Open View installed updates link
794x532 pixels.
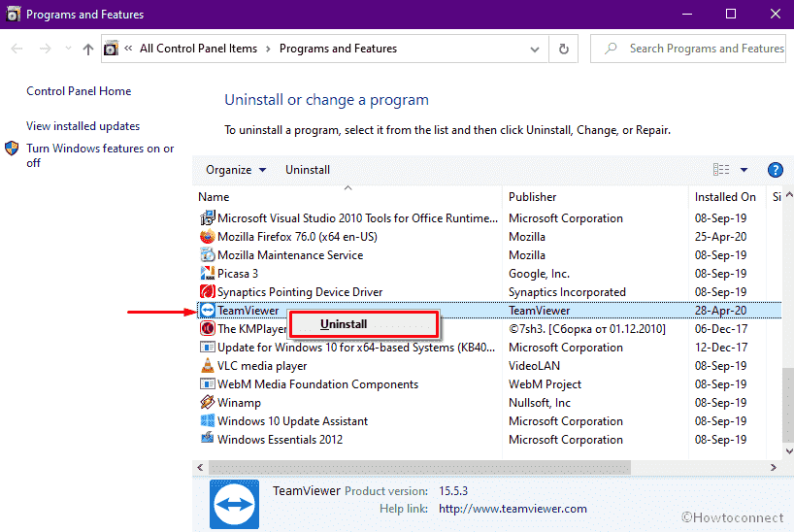tap(83, 126)
